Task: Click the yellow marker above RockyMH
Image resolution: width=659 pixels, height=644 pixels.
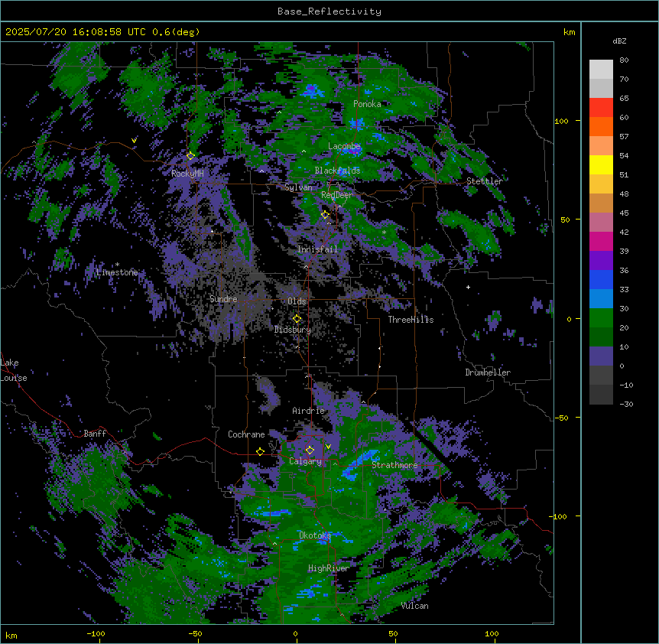Action: [x=190, y=156]
